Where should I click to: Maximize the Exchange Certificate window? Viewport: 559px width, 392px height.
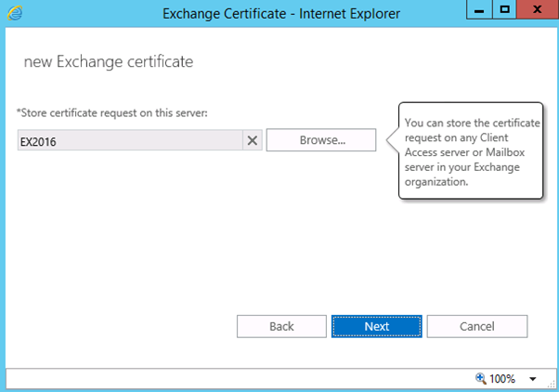point(504,9)
